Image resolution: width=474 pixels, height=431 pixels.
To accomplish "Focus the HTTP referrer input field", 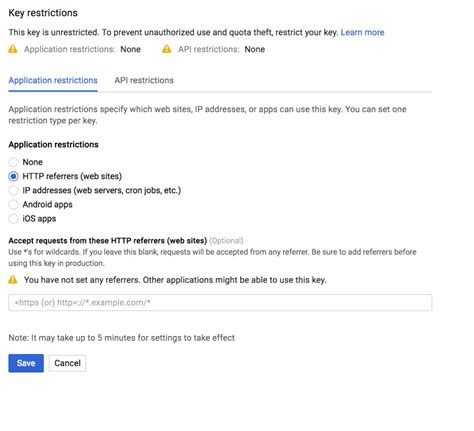I will [x=220, y=302].
